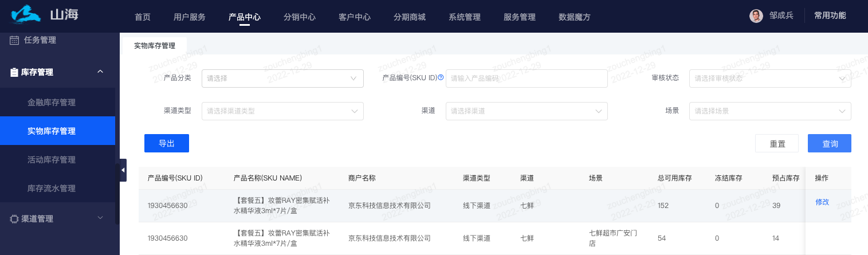Click the 导出 button
The image size is (868, 255).
(x=167, y=143)
